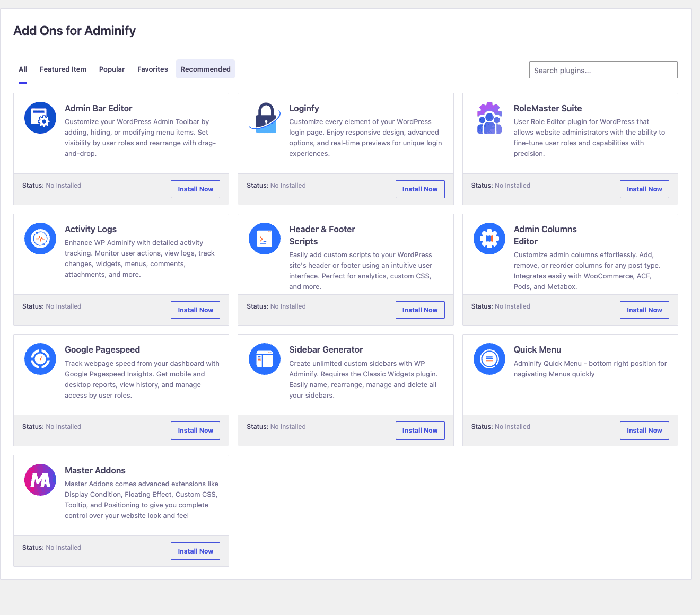Click Status: No Installed under Master Addons
700x615 pixels.
[x=52, y=548]
